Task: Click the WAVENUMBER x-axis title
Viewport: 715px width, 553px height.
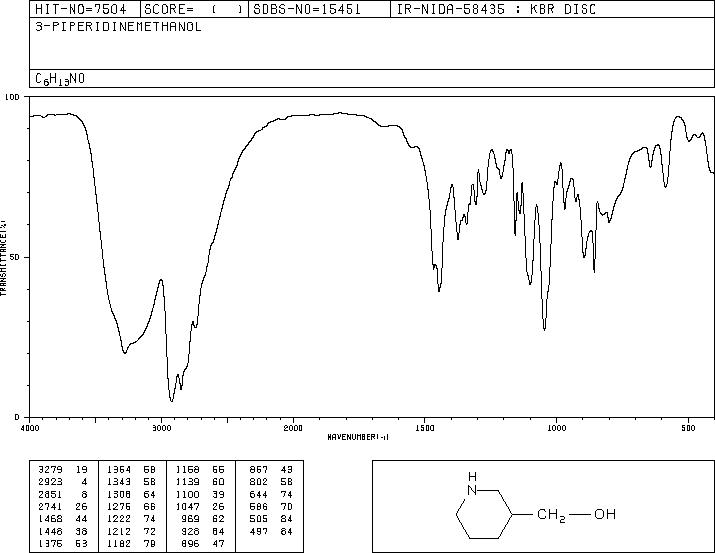Action: click(x=358, y=437)
